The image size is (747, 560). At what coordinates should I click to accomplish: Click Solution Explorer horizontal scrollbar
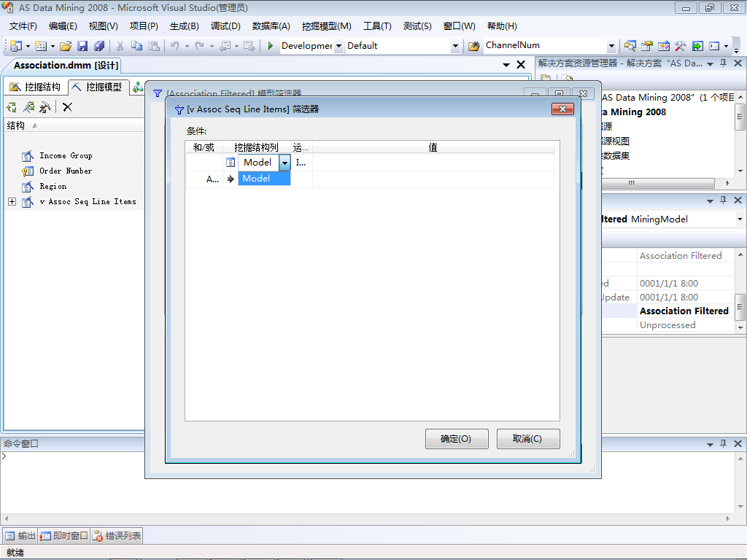[658, 183]
